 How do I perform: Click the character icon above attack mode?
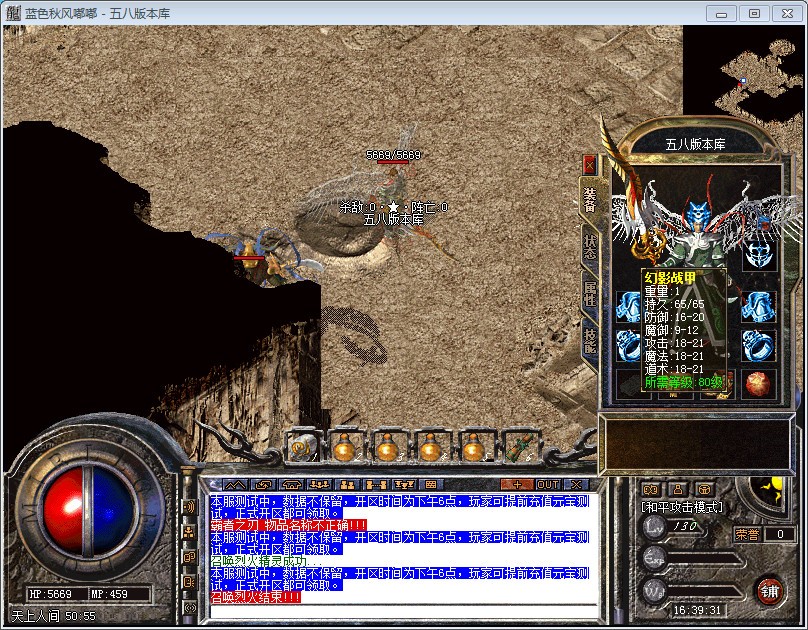(x=678, y=489)
